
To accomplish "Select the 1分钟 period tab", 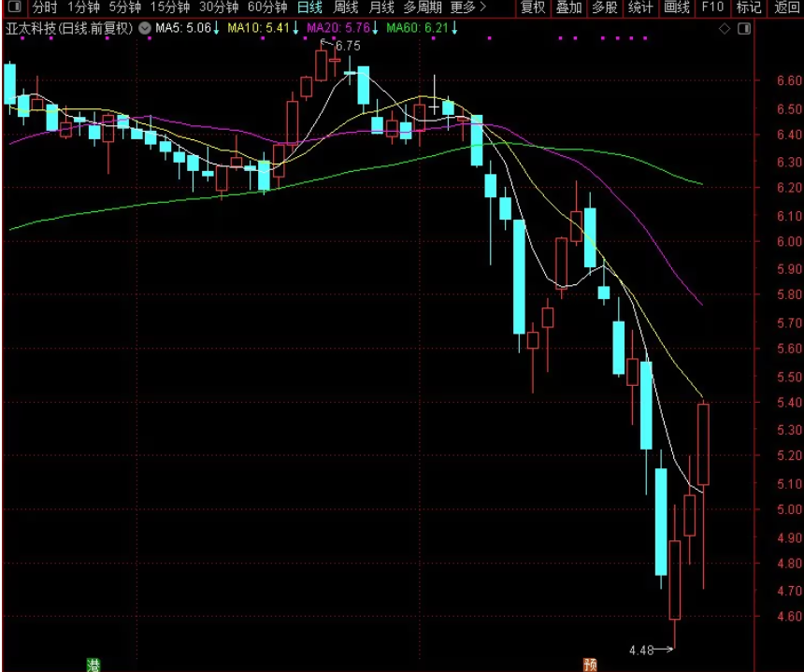I will 83,7.
